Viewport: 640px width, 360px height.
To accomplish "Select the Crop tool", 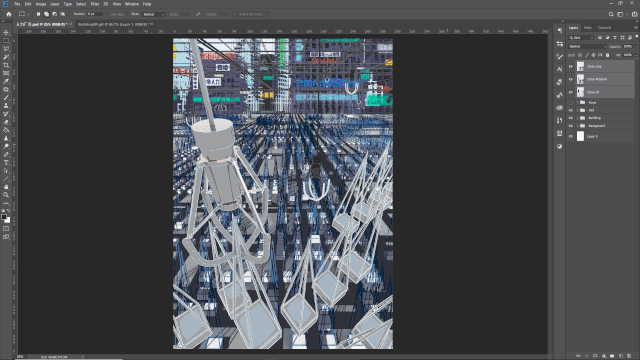I will click(6, 65).
